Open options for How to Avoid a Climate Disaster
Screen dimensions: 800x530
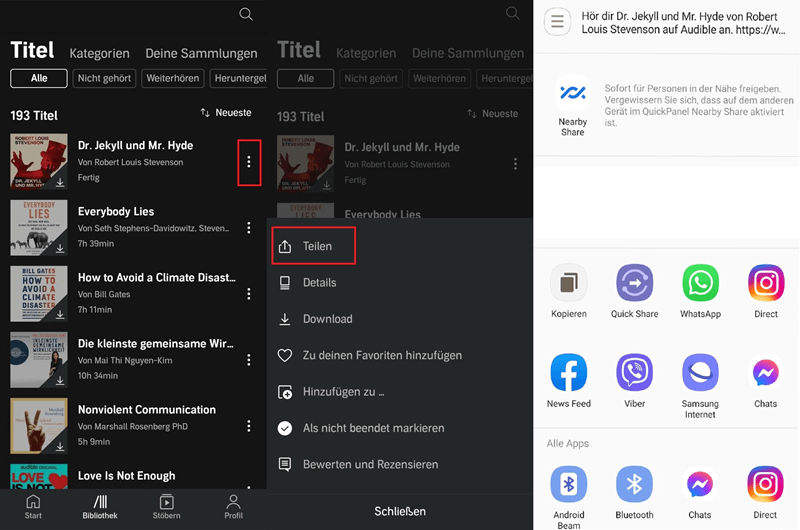point(248,294)
